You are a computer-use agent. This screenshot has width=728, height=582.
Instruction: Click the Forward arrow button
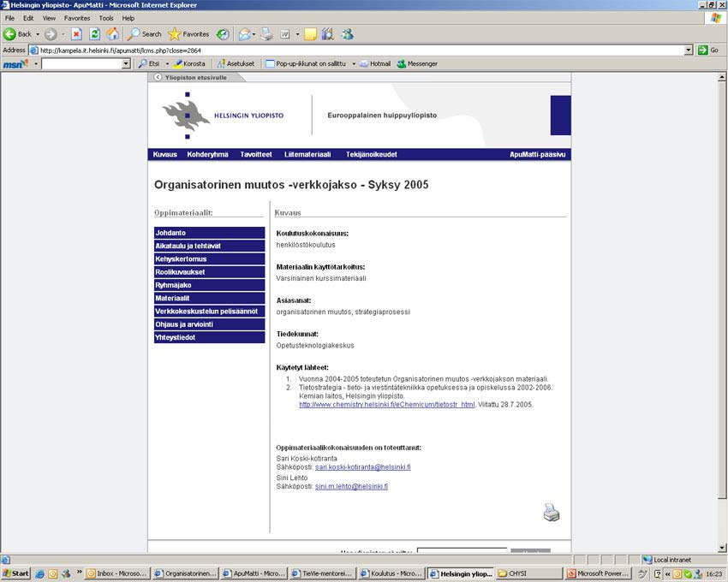tap(51, 34)
